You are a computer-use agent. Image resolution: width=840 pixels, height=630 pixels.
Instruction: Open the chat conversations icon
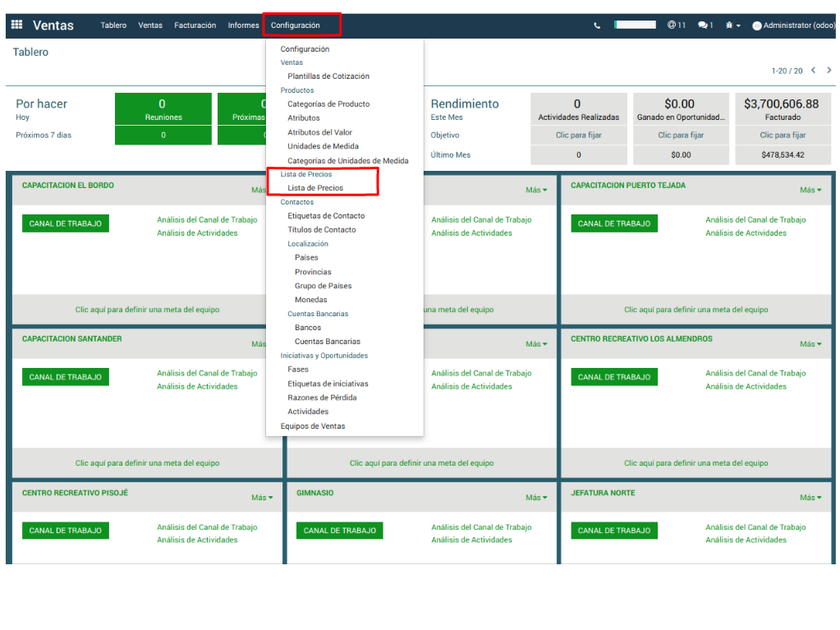point(705,25)
